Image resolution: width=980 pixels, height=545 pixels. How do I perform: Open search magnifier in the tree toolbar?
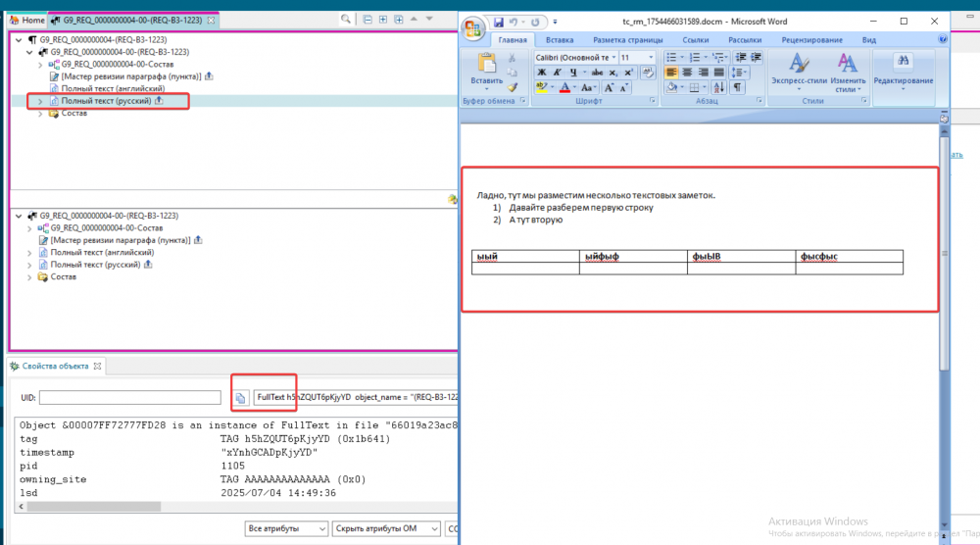coord(346,20)
